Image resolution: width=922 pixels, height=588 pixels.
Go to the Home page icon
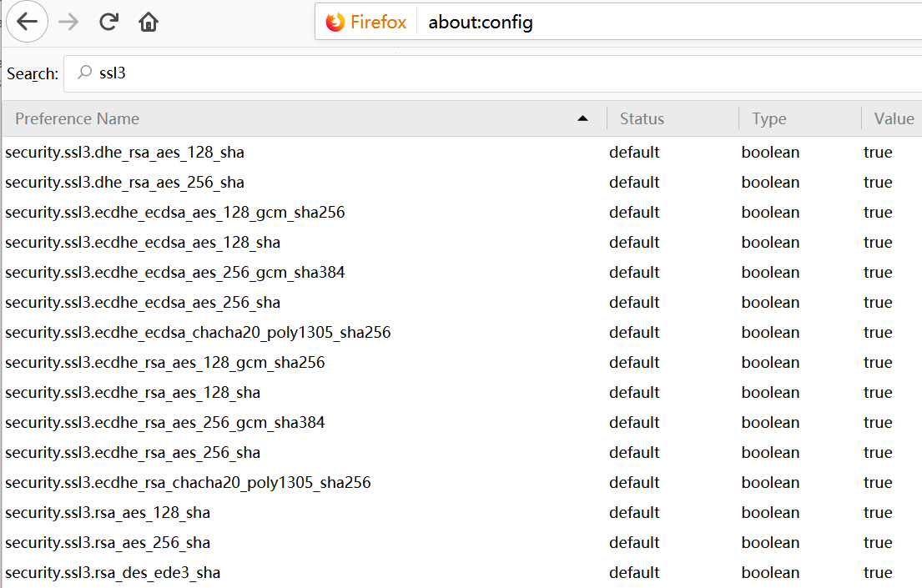point(149,22)
